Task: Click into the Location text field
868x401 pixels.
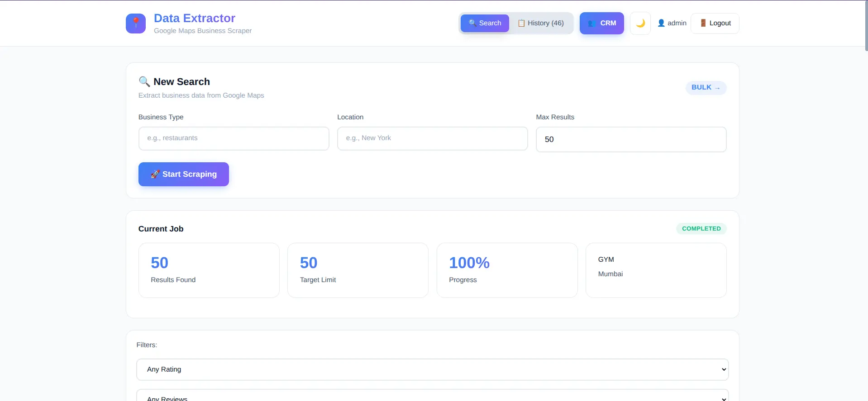Action: [432, 138]
